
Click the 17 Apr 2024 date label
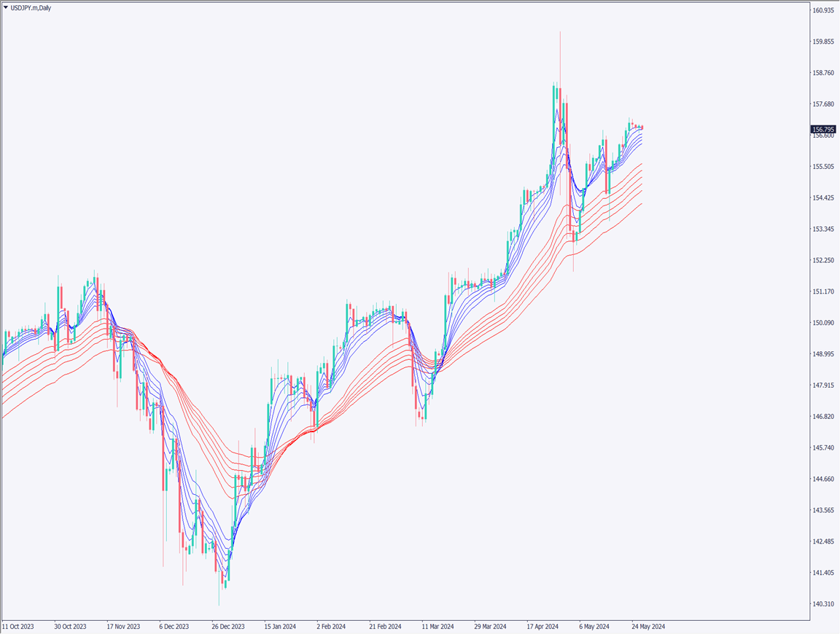tap(542, 627)
